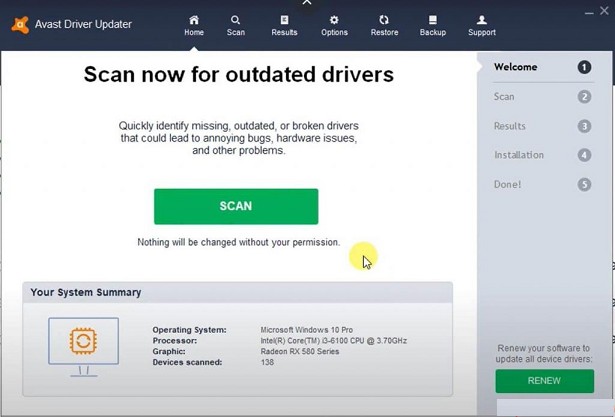Select the Installation step in sidebar
615x417 pixels.
(519, 155)
